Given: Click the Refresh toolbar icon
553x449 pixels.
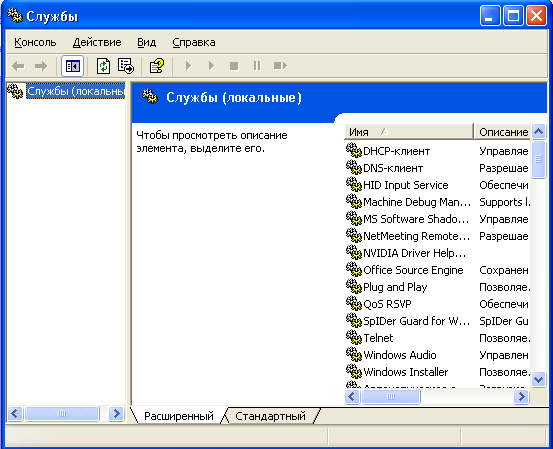Looking at the screenshot, I should click(x=103, y=66).
